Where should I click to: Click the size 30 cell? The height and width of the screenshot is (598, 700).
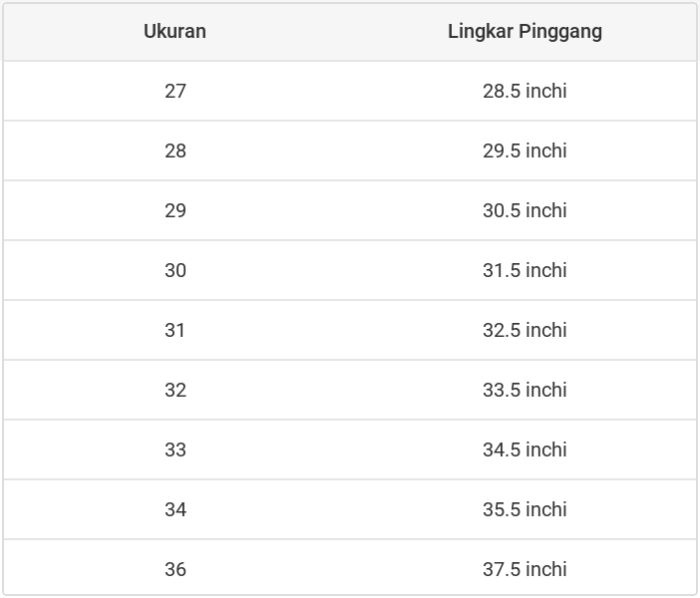(175, 270)
